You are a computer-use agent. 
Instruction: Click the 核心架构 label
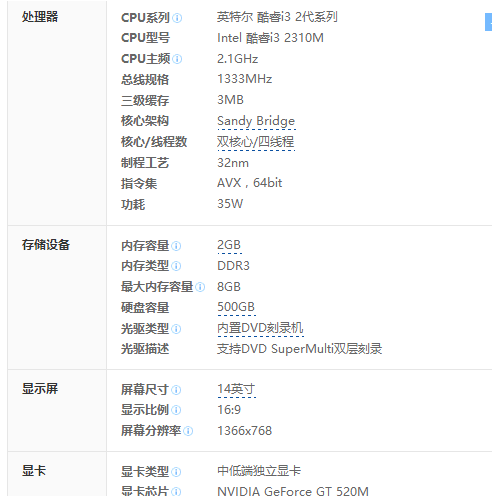145,121
